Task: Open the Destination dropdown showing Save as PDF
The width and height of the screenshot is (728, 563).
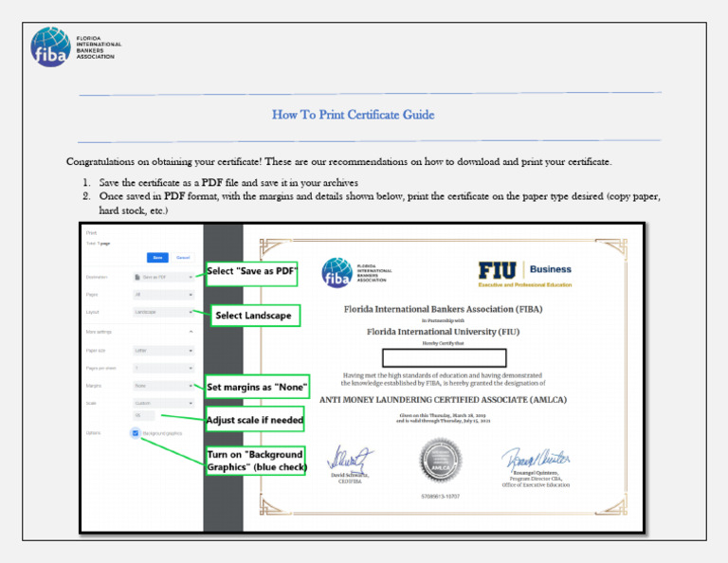Action: [x=163, y=277]
